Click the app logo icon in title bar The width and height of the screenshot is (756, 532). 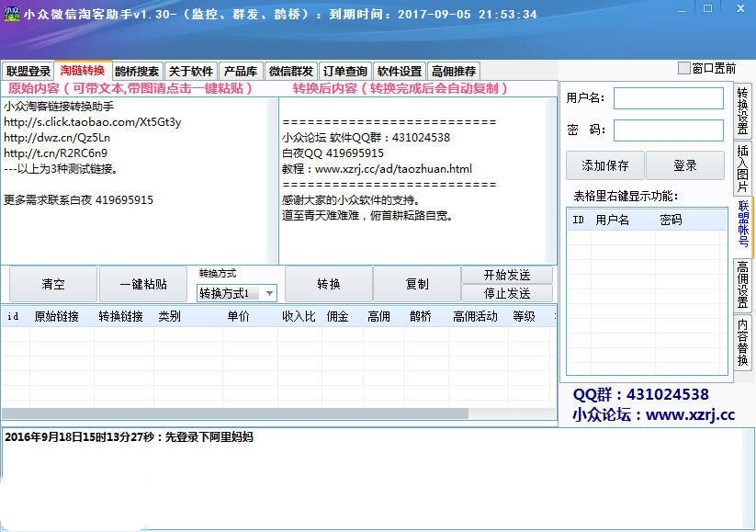(x=12, y=14)
